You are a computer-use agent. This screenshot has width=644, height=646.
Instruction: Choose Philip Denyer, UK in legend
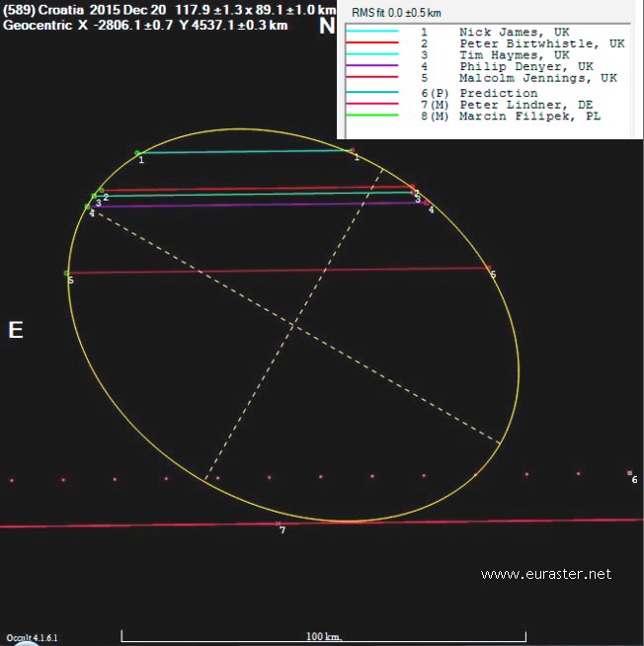pyautogui.click(x=525, y=67)
